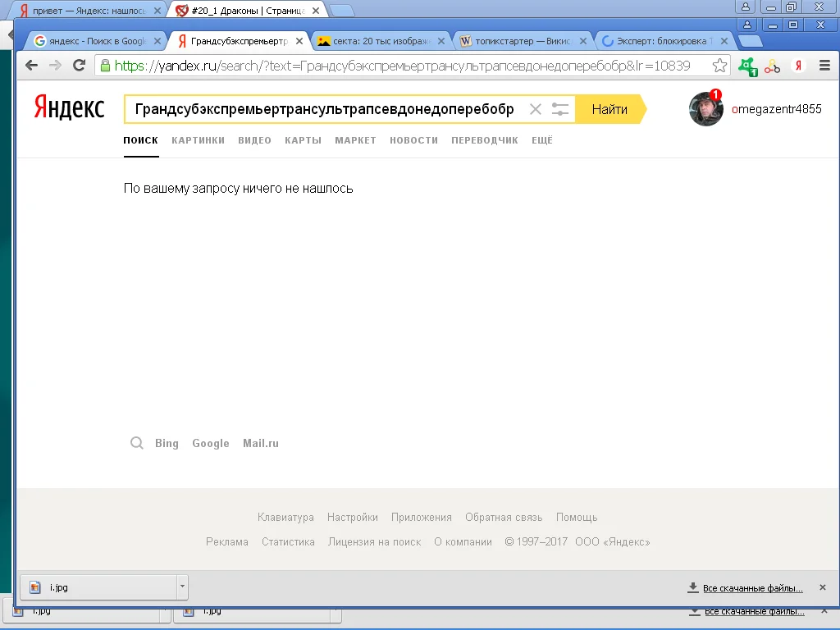Click the omegazentr4855 username
The width and height of the screenshot is (840, 630).
pyautogui.click(x=776, y=109)
